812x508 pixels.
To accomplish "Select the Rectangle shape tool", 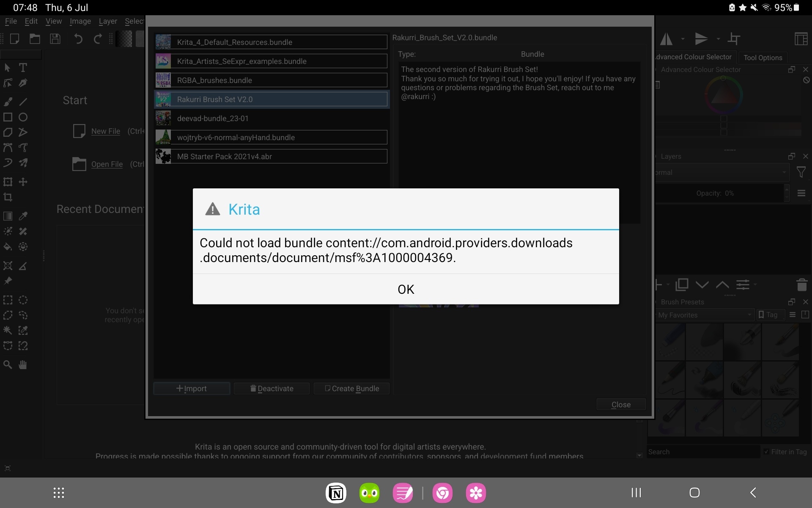I will [8, 117].
